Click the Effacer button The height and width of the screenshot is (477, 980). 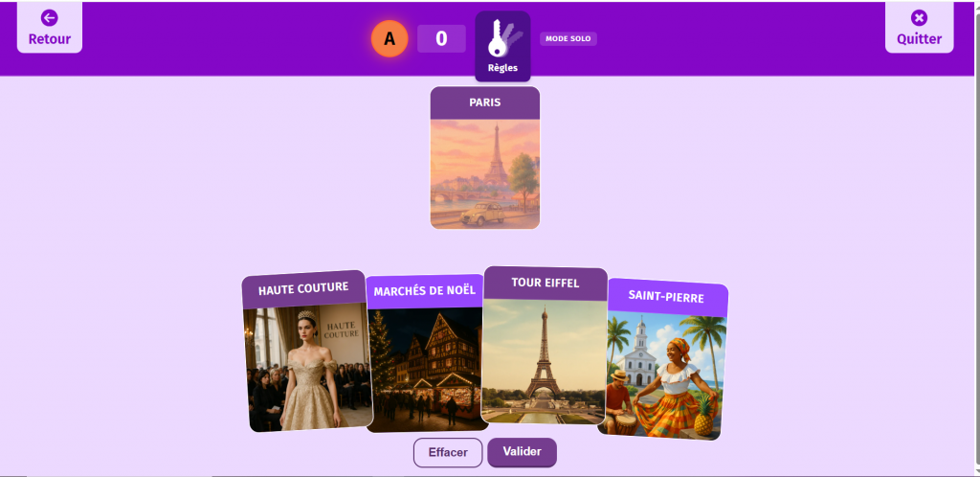point(448,453)
